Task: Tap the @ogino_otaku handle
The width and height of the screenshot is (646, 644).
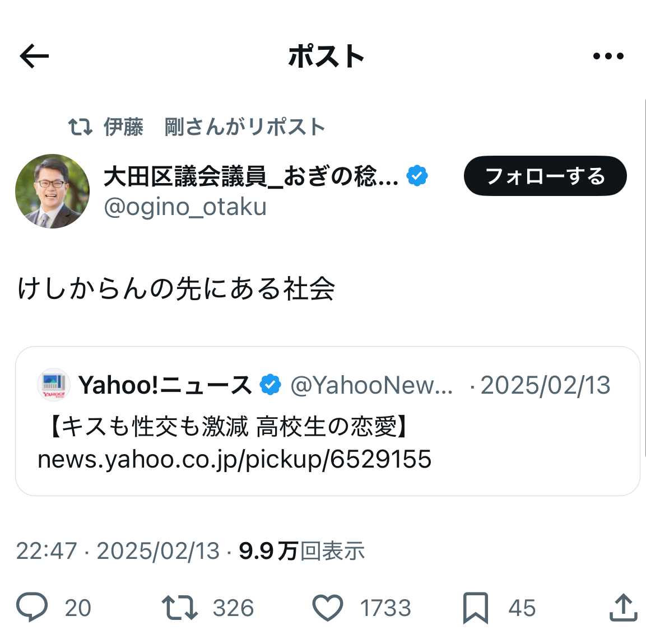Action: click(185, 207)
